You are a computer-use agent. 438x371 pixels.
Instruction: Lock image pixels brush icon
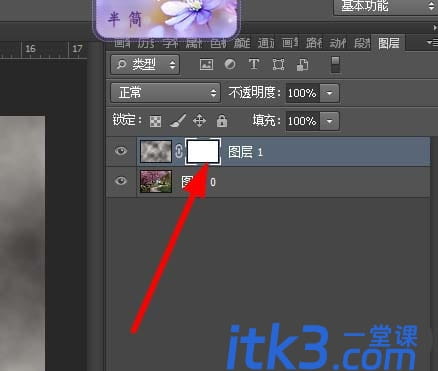click(x=177, y=121)
